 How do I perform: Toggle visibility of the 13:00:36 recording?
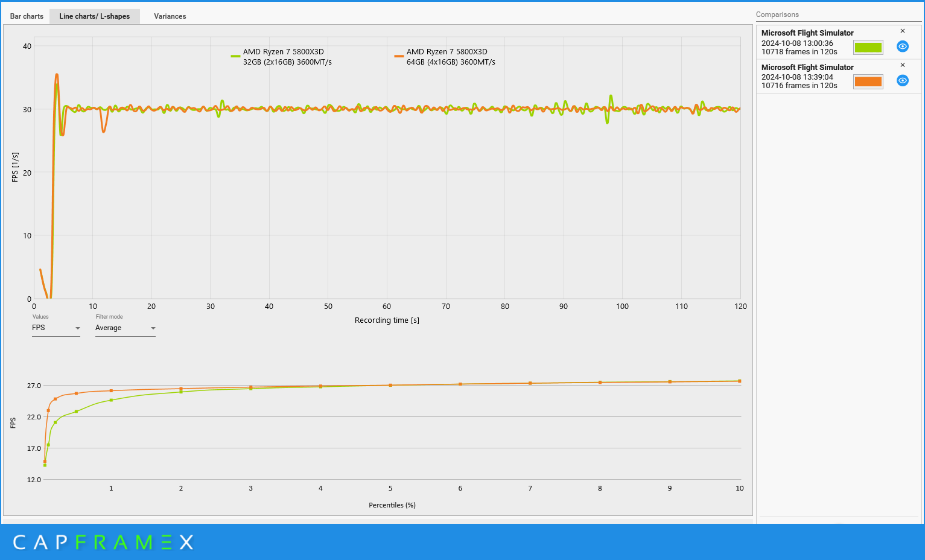[903, 46]
